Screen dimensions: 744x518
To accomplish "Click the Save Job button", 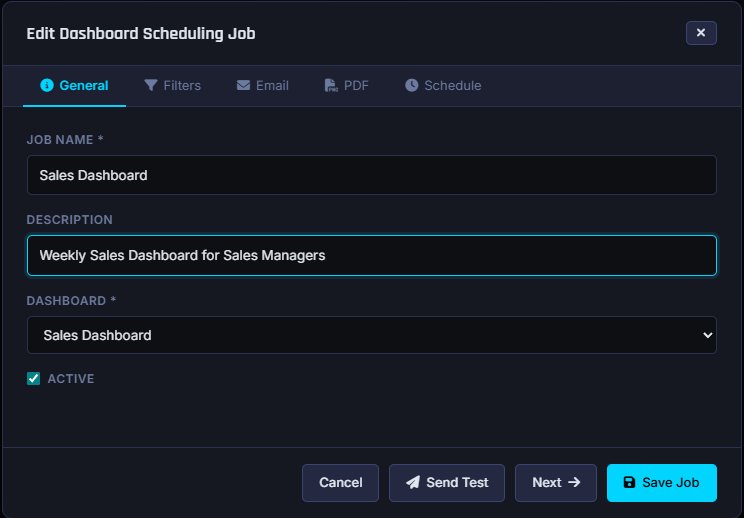I will click(661, 482).
